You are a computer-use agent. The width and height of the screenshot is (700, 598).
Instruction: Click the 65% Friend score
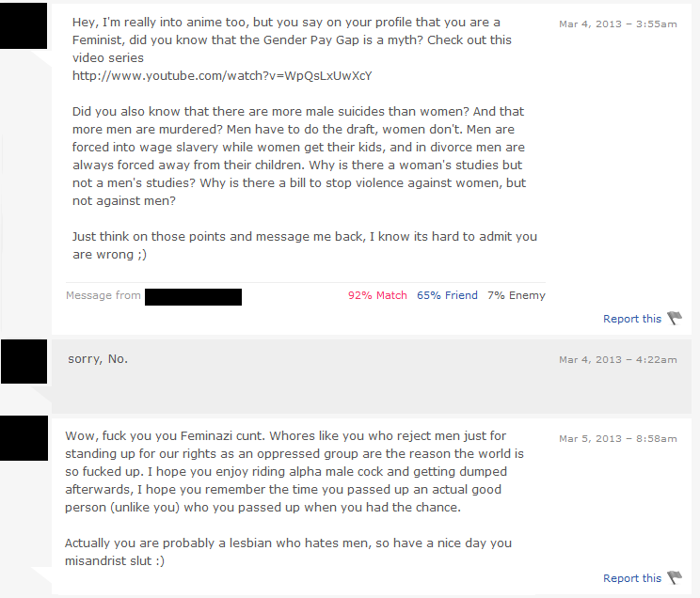447,295
